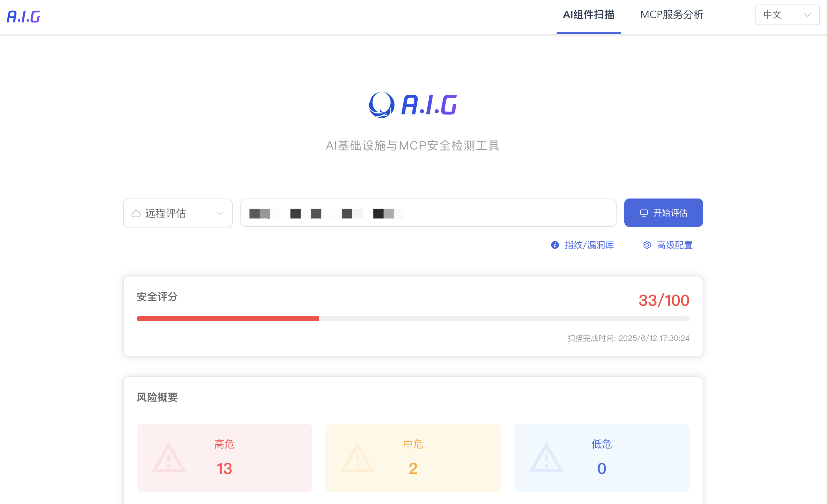Open the 中危 risk card showing 2
This screenshot has width=827, height=504.
413,458
